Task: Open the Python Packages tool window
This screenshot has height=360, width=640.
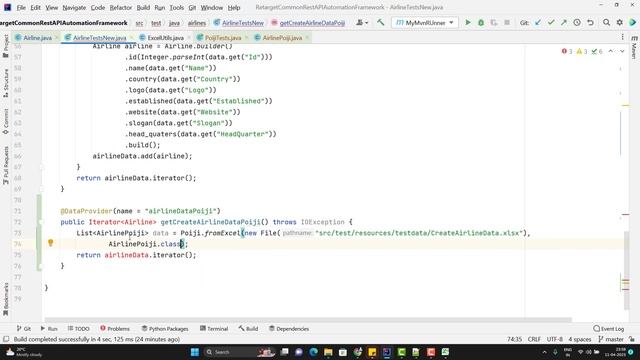Action: click(165, 329)
